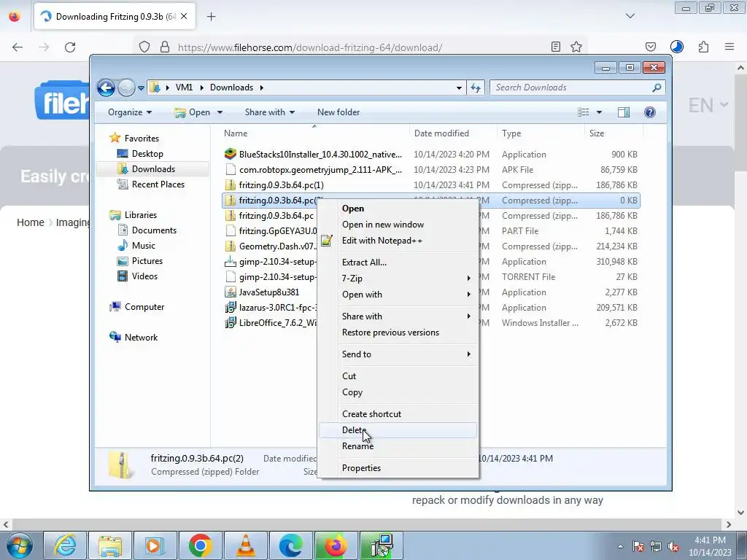This screenshot has height=560, width=747.
Task: Bookmark the page with the star icon
Action: (x=576, y=47)
